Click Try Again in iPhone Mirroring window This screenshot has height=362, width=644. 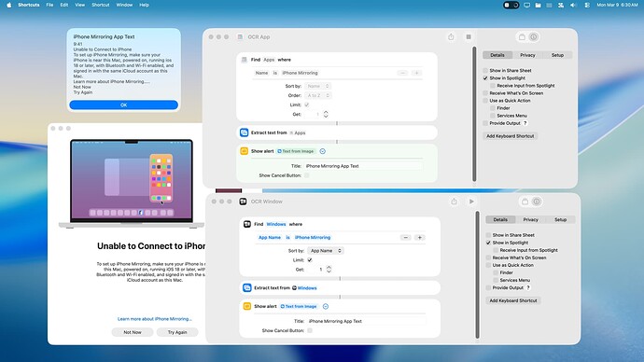coord(177,332)
